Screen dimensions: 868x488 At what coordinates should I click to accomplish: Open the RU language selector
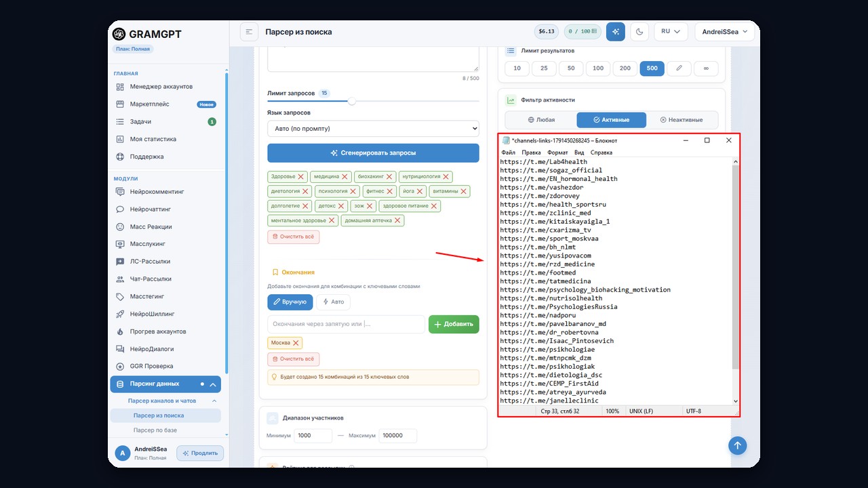(x=671, y=32)
